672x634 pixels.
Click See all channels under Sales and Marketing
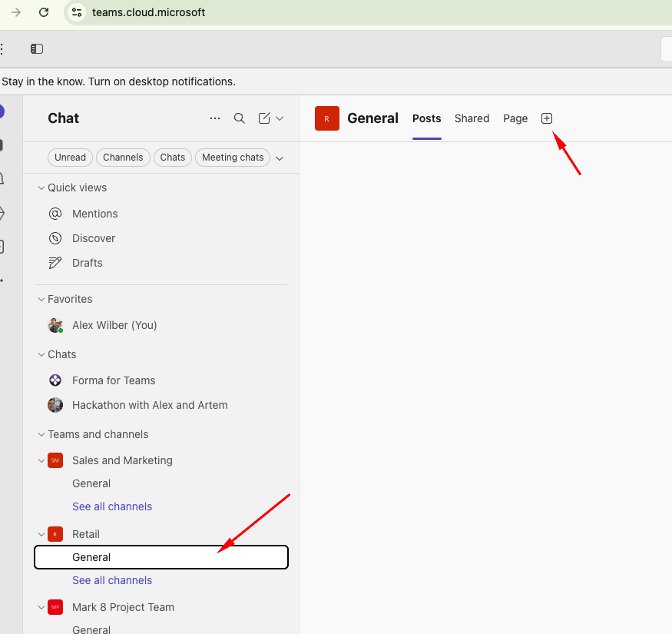pyautogui.click(x=112, y=506)
